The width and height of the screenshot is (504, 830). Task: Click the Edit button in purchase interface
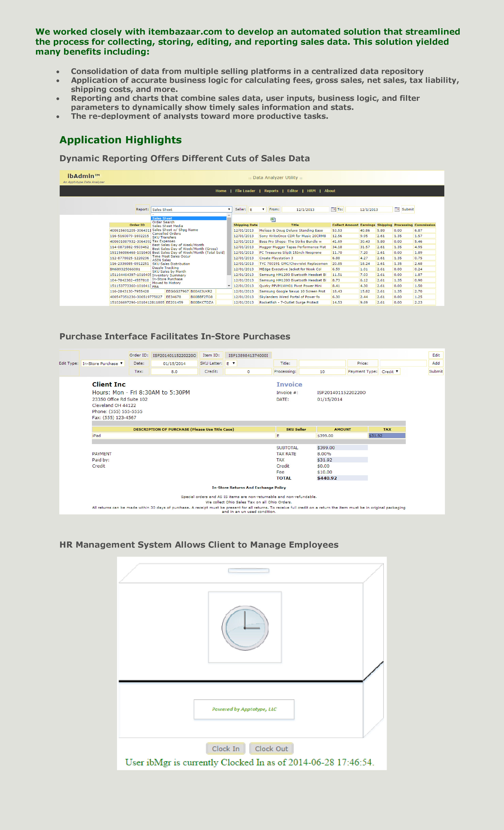(436, 355)
